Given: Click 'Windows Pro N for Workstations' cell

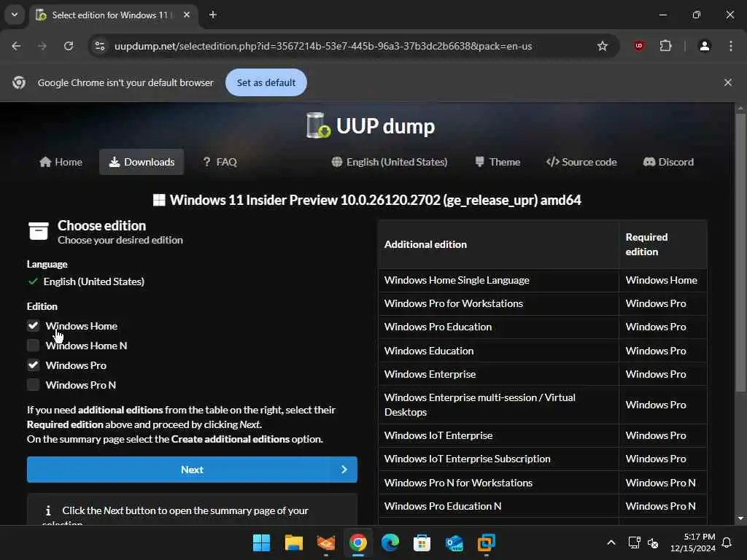Looking at the screenshot, I should click(499, 483).
